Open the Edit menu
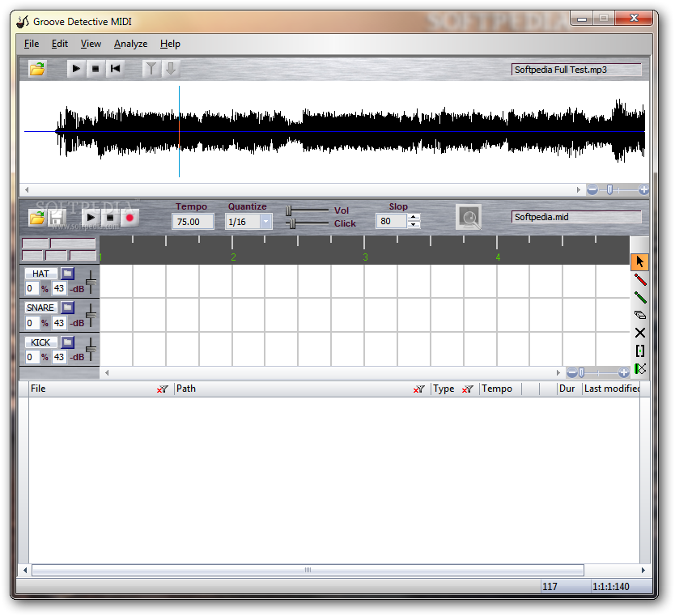The image size is (675, 616). 60,44
